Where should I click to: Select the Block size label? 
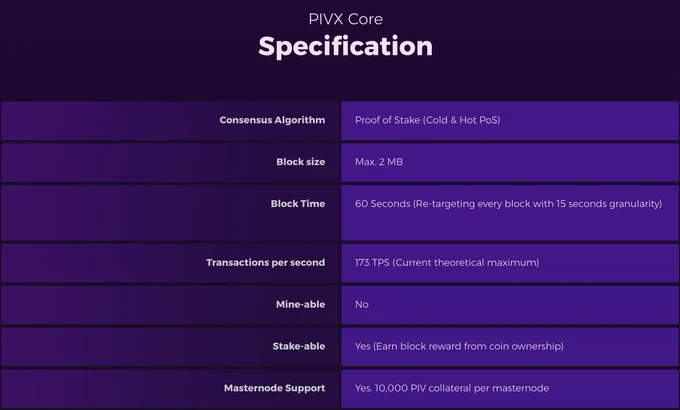[301, 162]
